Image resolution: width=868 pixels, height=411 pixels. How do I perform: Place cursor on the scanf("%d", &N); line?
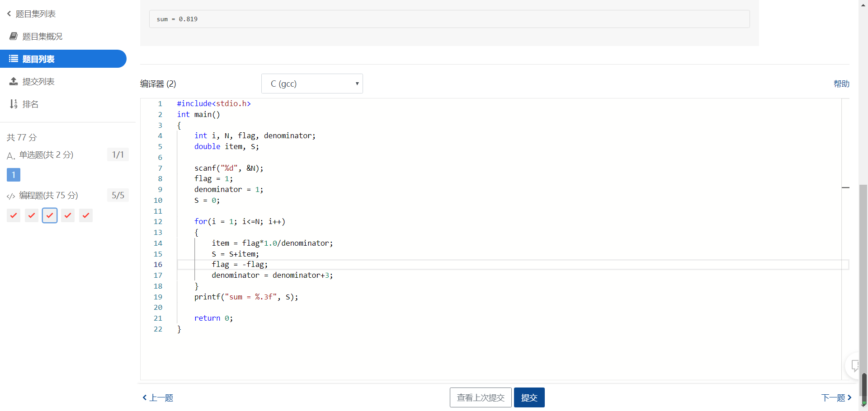pos(229,168)
